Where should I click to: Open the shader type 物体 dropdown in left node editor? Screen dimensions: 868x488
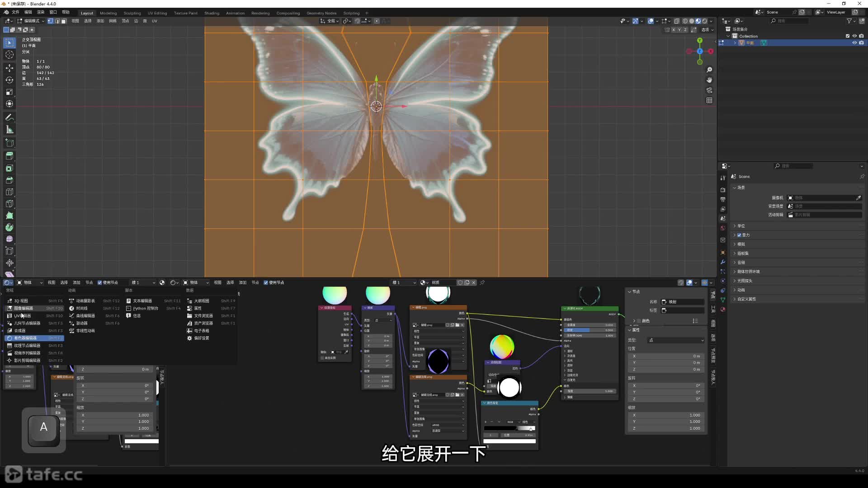pos(30,283)
